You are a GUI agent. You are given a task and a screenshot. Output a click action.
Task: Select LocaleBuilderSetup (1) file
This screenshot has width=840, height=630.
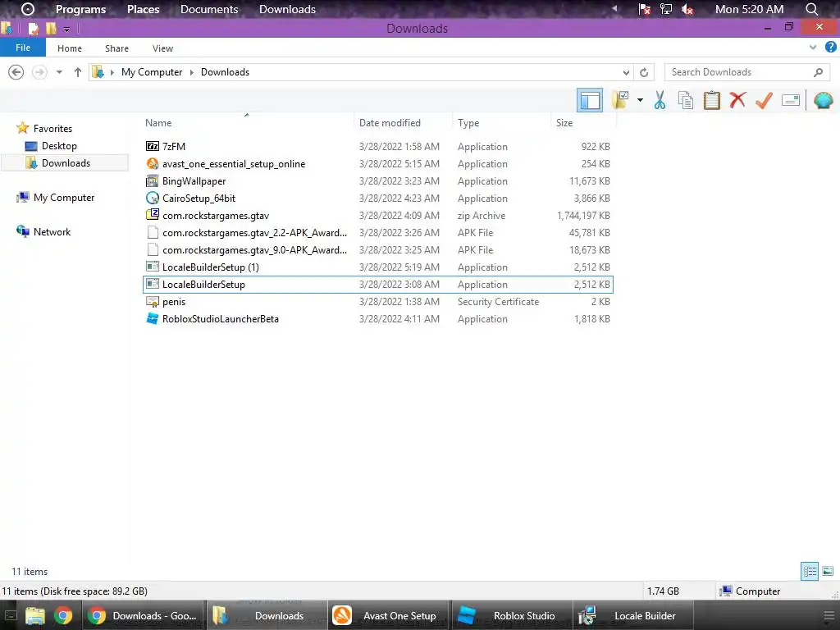pyautogui.click(x=378, y=267)
